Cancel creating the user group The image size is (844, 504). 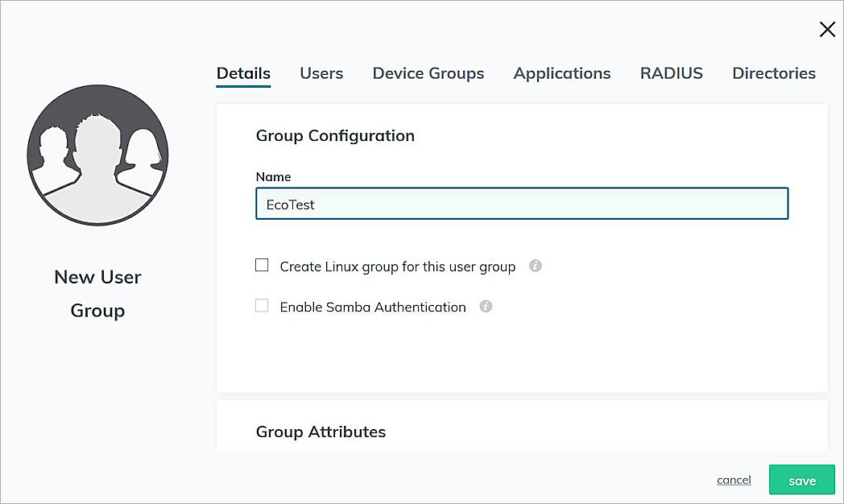pyautogui.click(x=733, y=479)
